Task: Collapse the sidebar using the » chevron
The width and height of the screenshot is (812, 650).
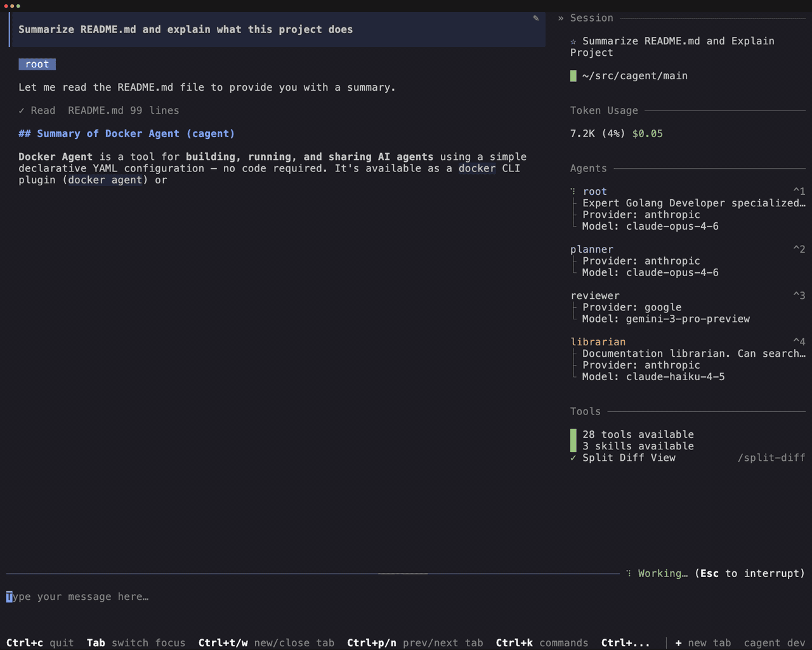Action: [x=561, y=18]
